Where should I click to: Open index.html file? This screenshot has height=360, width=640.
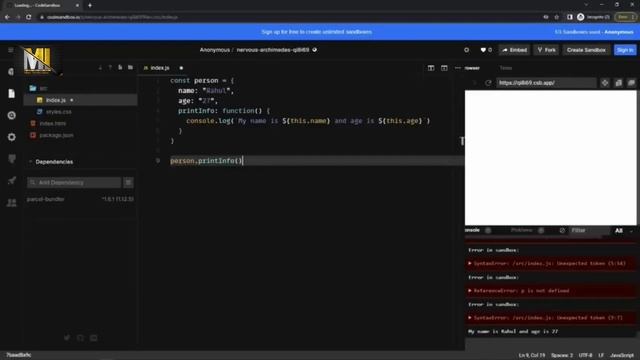click(53, 123)
